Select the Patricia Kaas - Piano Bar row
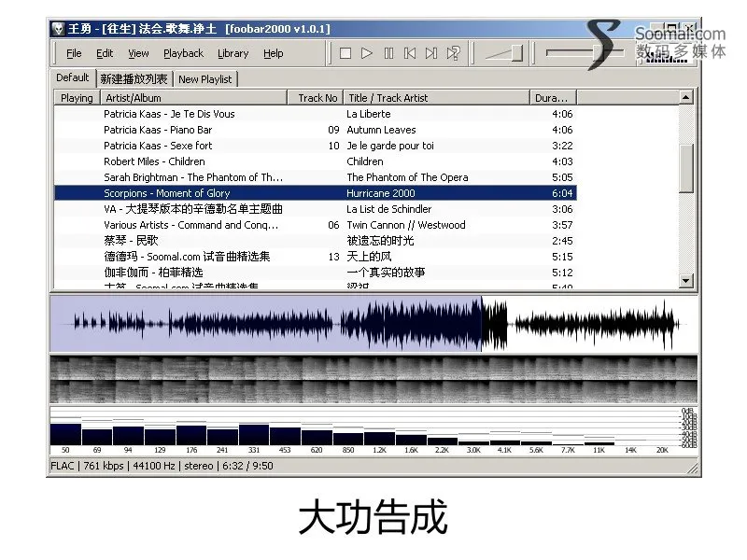747x560 pixels. [315, 130]
